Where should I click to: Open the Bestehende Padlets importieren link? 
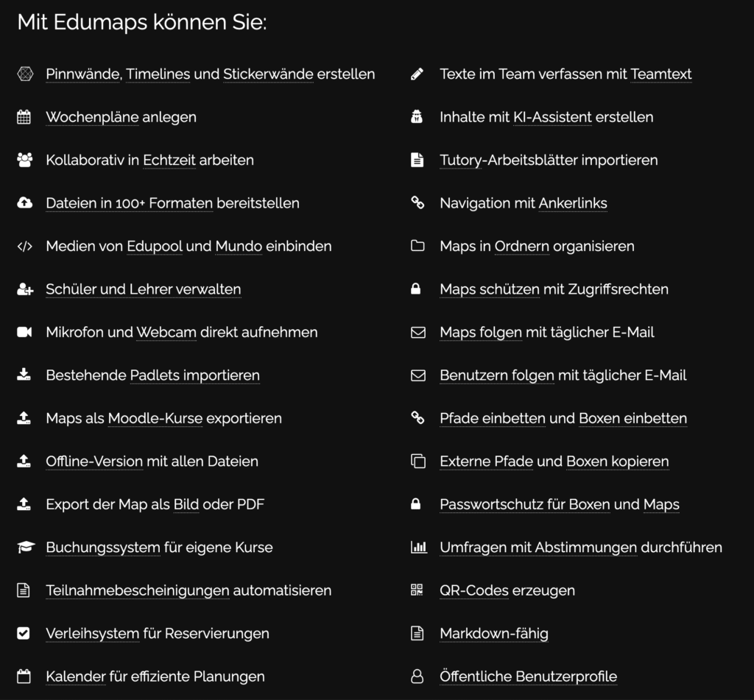coord(153,375)
